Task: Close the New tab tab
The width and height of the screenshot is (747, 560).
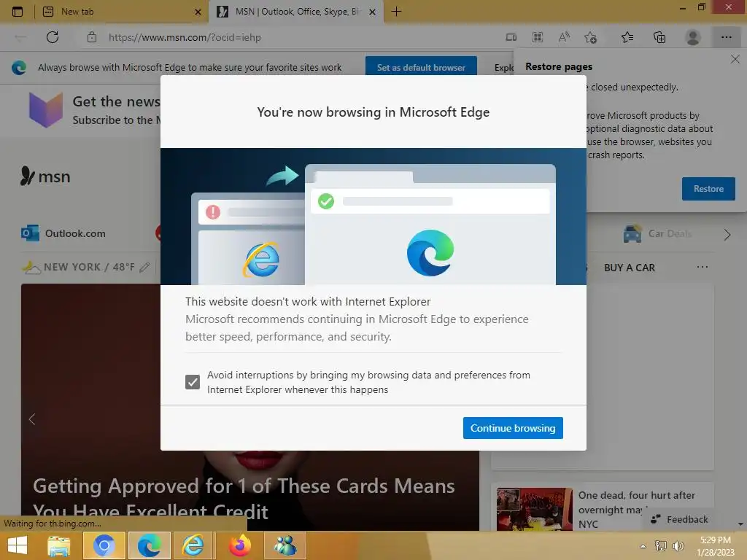Action: 198,12
